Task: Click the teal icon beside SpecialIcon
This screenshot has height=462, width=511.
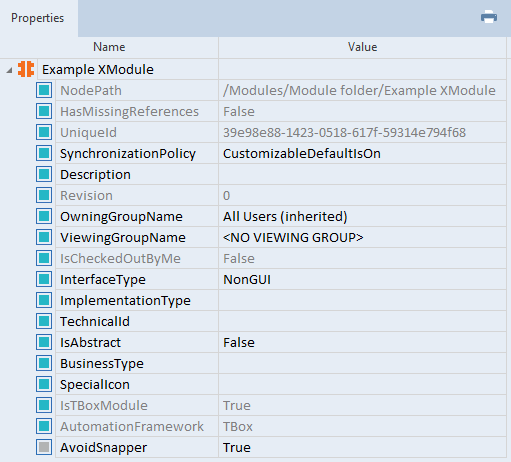Action: click(x=44, y=384)
